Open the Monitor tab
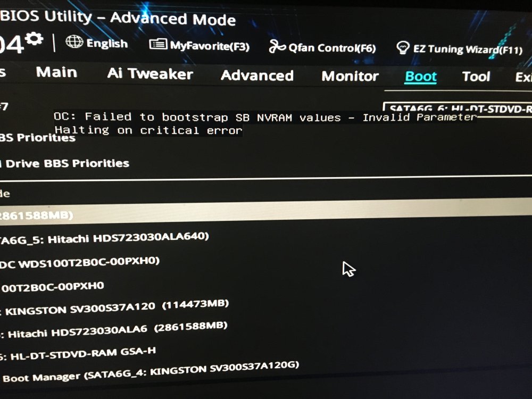Screen dimensions: 532x399 coord(350,76)
